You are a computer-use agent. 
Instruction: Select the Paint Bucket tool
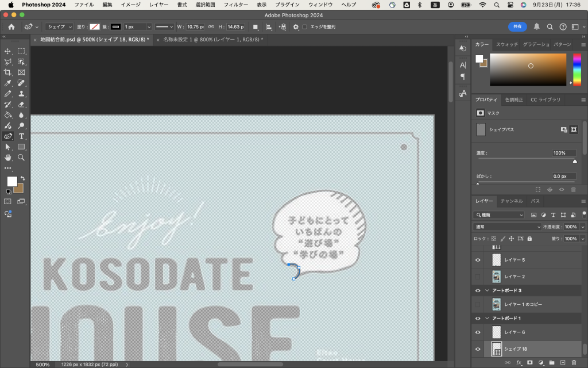[x=7, y=115]
